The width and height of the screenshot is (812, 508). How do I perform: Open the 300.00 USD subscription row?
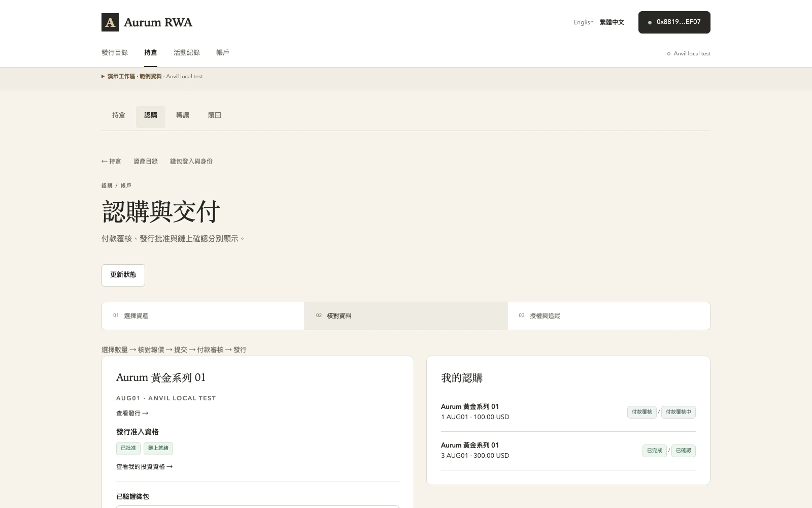click(568, 451)
